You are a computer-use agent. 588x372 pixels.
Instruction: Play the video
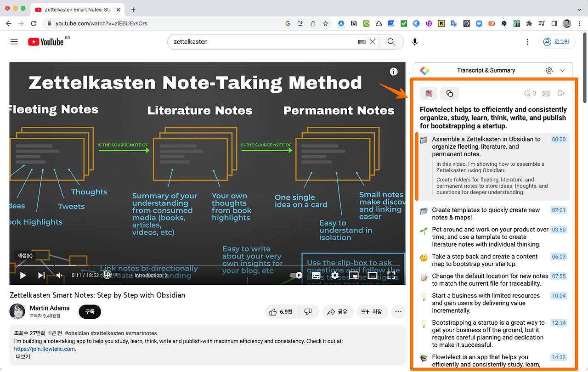[x=23, y=275]
